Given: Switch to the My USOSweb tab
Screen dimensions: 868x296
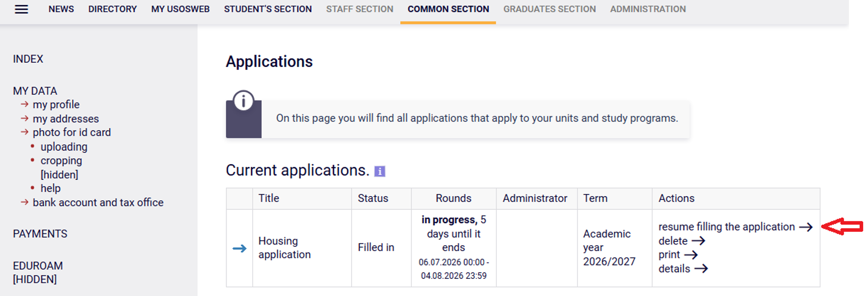Looking at the screenshot, I should click(x=180, y=9).
